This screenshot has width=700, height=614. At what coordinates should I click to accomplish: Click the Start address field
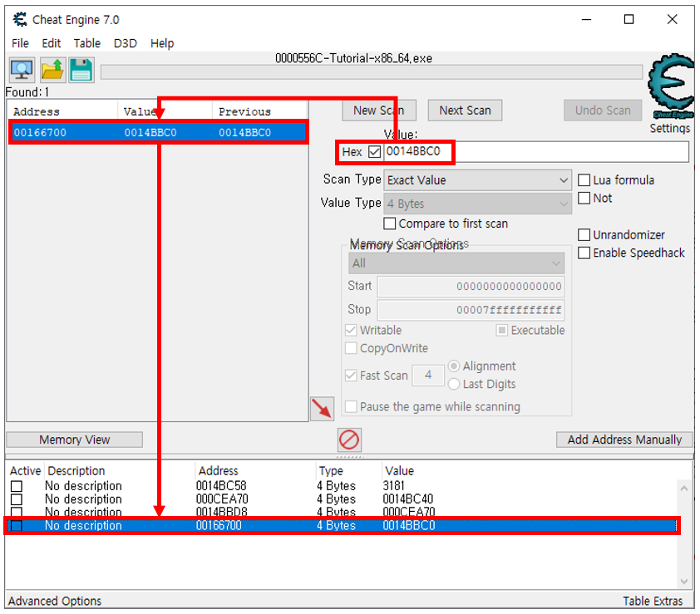(x=471, y=287)
